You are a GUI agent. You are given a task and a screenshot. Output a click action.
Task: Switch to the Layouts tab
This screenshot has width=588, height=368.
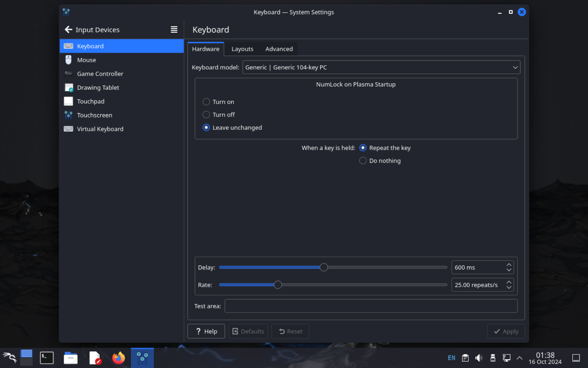click(x=242, y=49)
